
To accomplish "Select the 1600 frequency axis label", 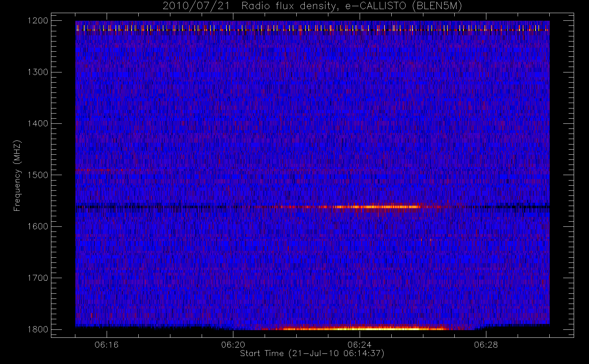I will 38,226.
